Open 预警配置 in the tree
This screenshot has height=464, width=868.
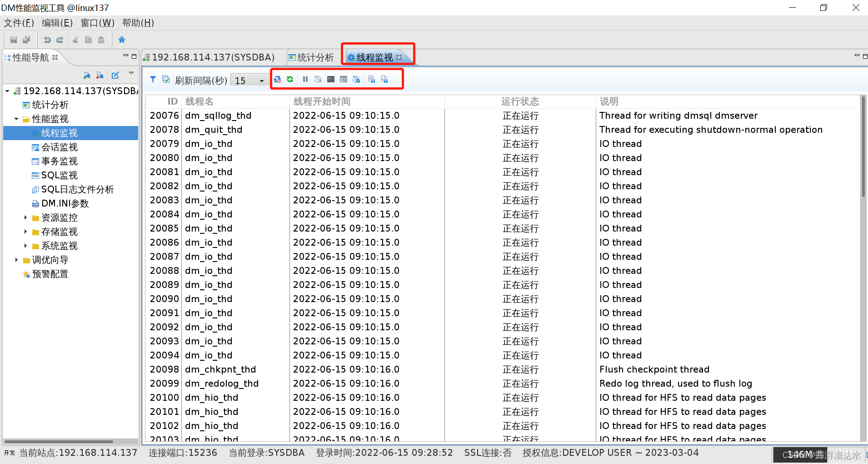[x=45, y=274]
